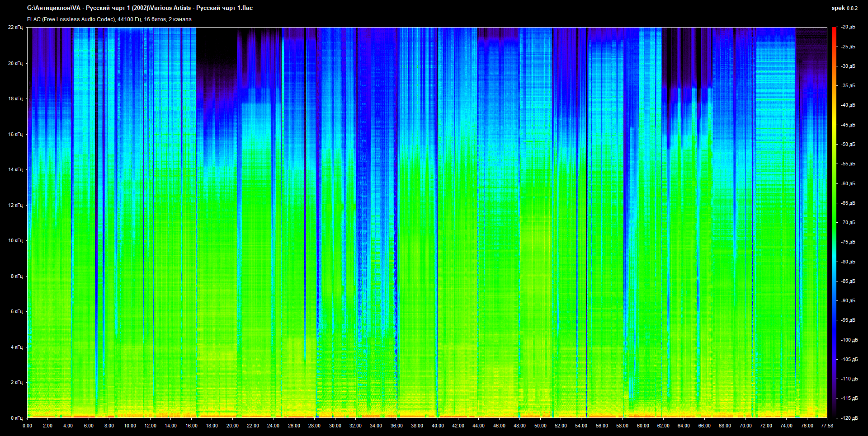Click the red top of the color scale bar

[834, 32]
